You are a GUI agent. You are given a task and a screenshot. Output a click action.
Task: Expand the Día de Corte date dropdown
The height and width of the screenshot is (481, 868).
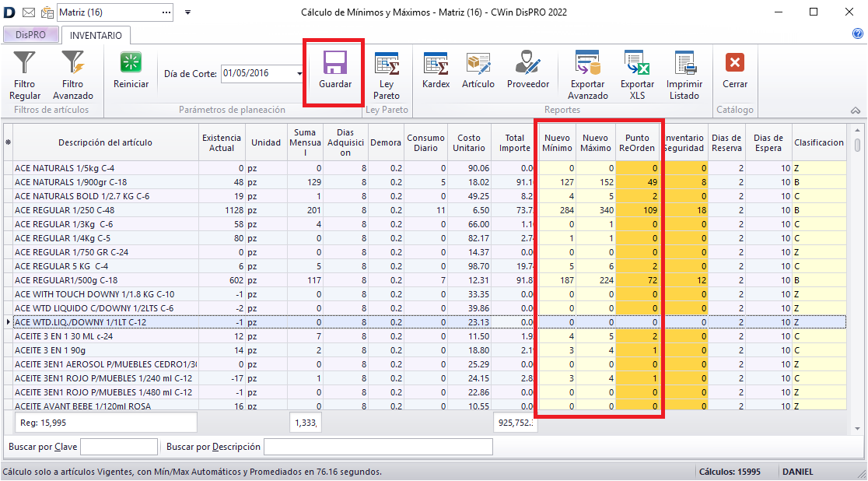[299, 74]
